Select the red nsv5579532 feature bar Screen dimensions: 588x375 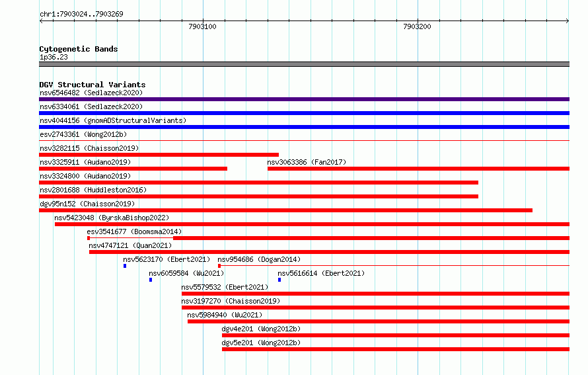(x=376, y=294)
